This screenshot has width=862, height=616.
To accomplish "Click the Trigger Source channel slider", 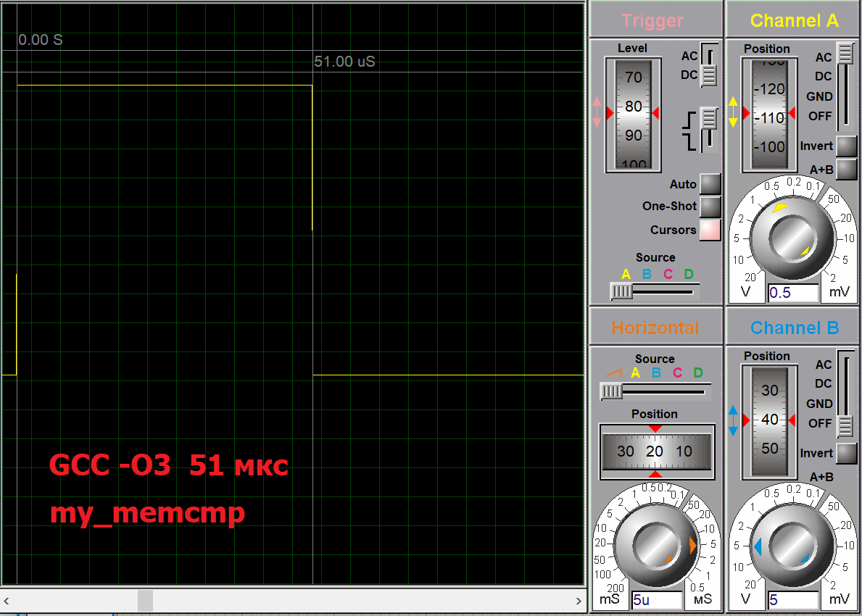I will [x=621, y=291].
